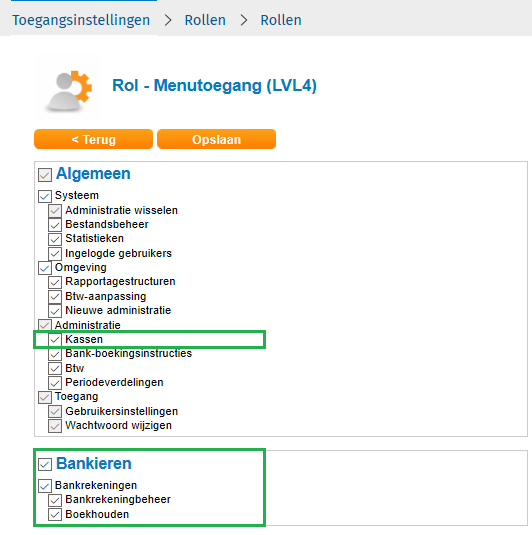The height and width of the screenshot is (535, 532).
Task: Save role with Opslaan button
Action: tap(216, 139)
